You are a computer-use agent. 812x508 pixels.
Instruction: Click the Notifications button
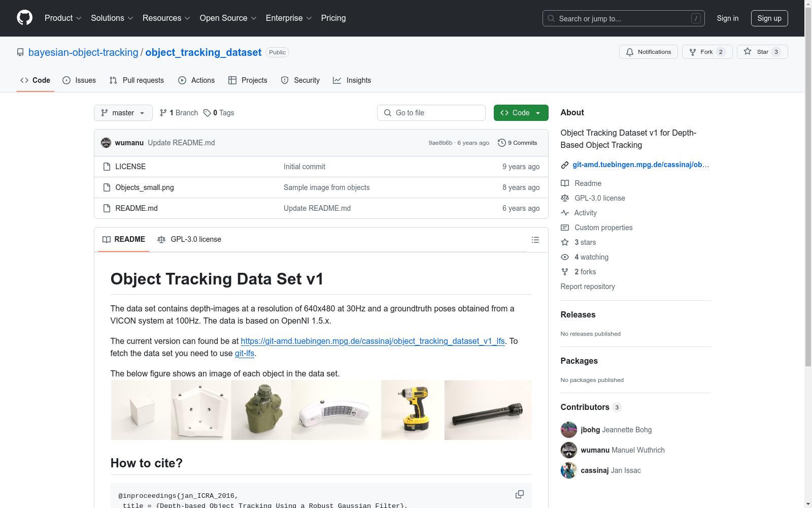[x=649, y=52]
